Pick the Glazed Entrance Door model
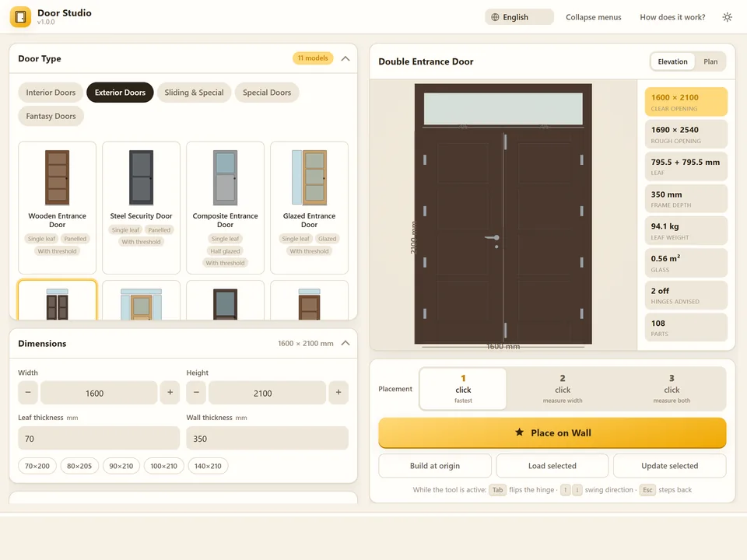The width and height of the screenshot is (747, 560). (x=309, y=208)
